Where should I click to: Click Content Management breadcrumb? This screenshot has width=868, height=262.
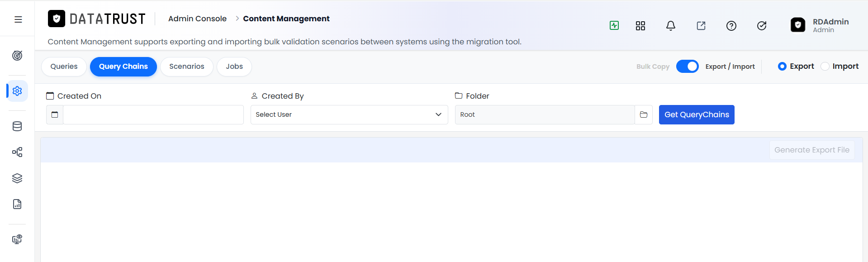286,19
